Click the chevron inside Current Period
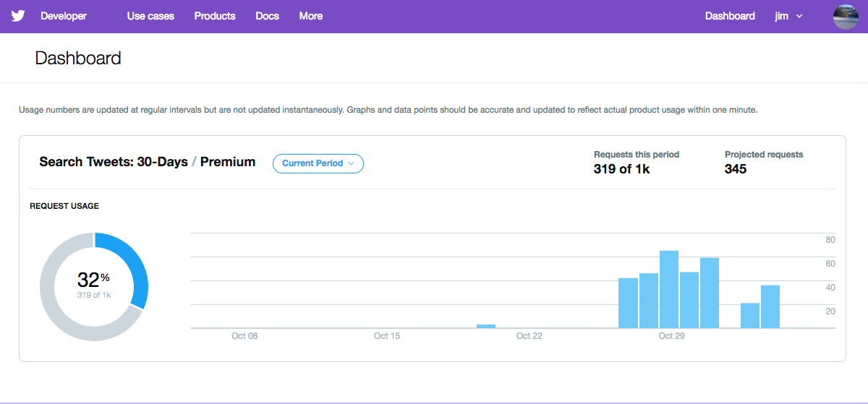868x404 pixels. click(351, 163)
